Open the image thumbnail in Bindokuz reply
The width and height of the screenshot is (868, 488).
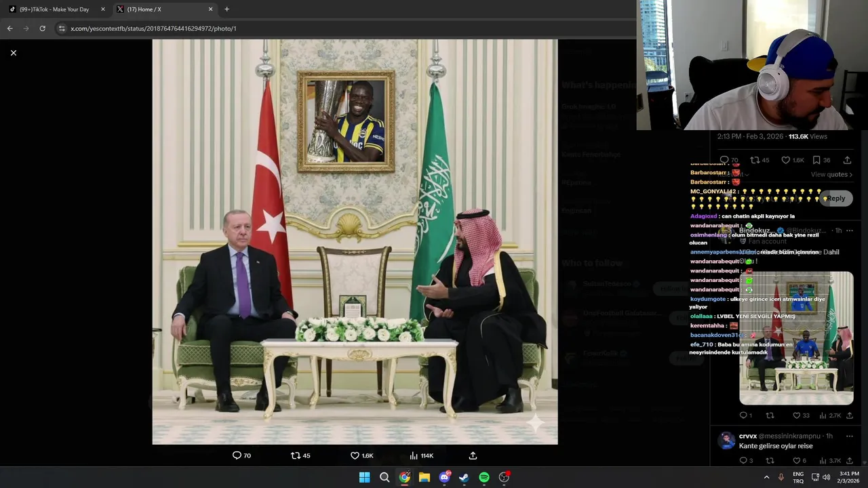[796, 338]
